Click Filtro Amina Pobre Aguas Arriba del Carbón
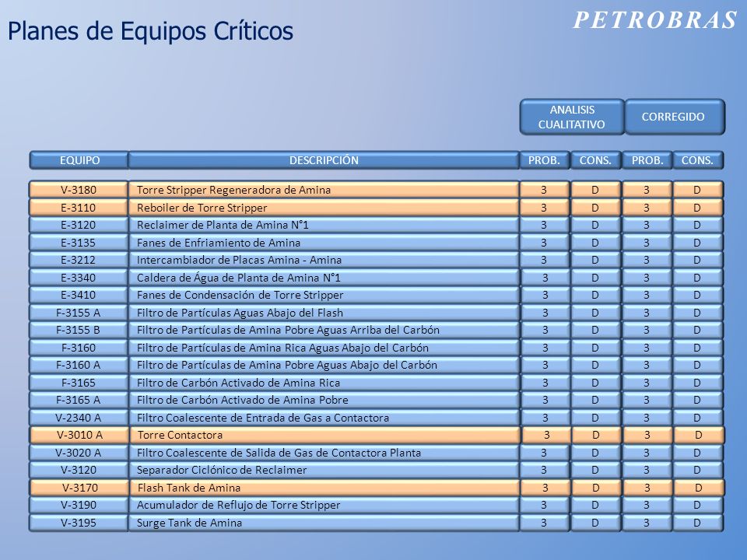The width and height of the screenshot is (747, 560). (x=324, y=330)
